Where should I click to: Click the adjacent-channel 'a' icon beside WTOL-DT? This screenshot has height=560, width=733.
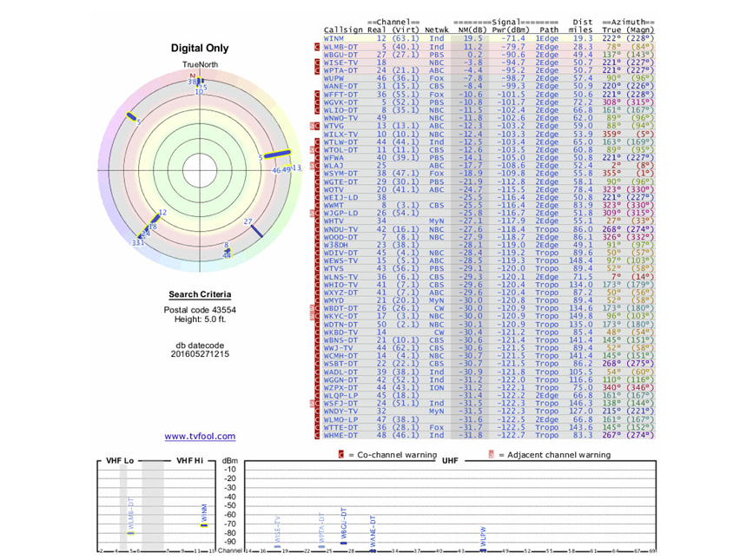click(313, 150)
